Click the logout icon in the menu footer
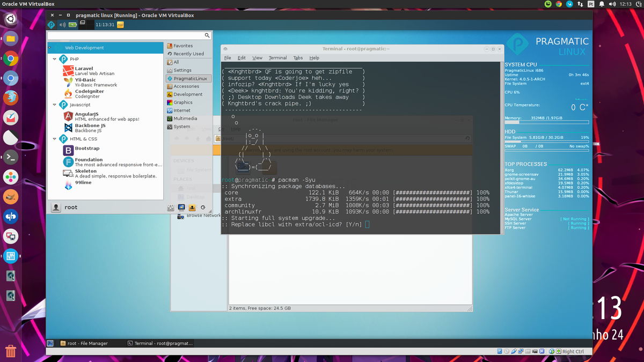644x362 pixels. (x=203, y=208)
